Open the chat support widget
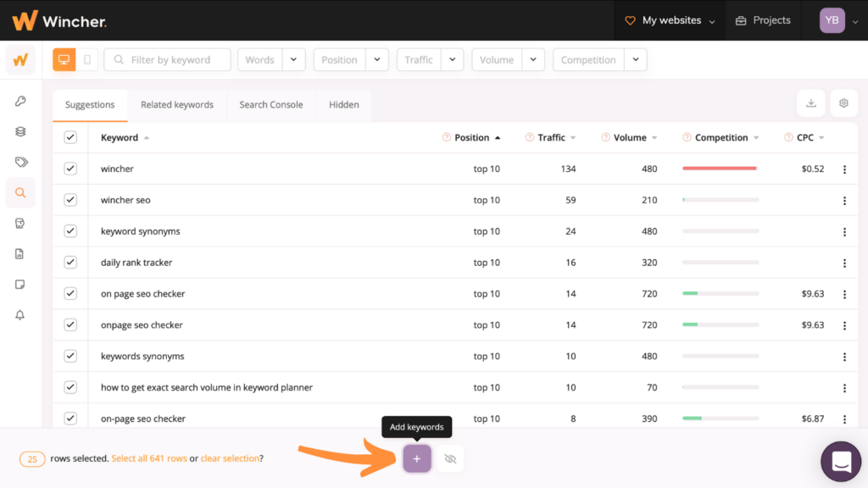 click(x=841, y=462)
